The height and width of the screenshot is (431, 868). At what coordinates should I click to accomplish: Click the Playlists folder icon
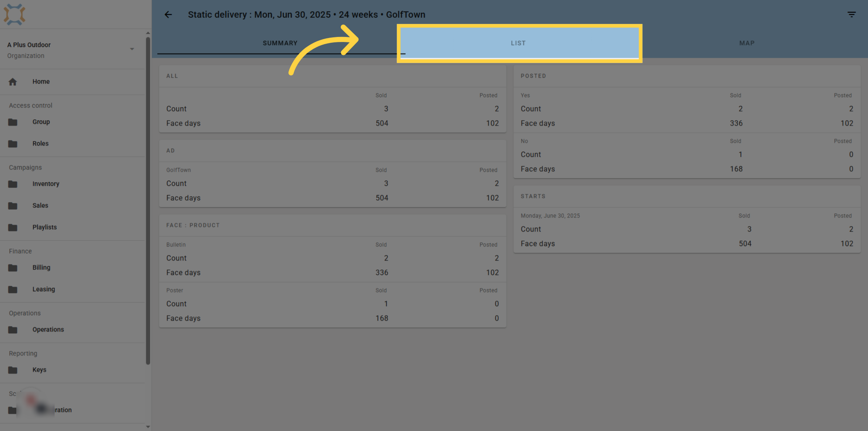(x=13, y=228)
